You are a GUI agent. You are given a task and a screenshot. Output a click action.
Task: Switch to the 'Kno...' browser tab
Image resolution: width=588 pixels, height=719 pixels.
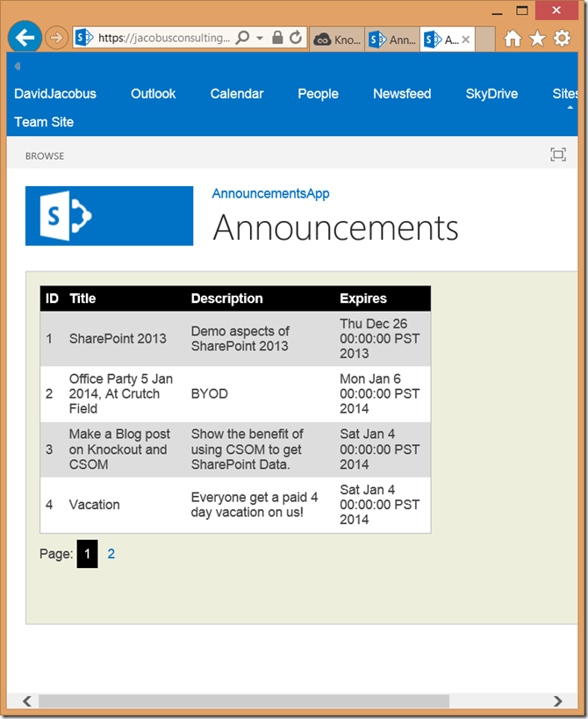pyautogui.click(x=337, y=40)
